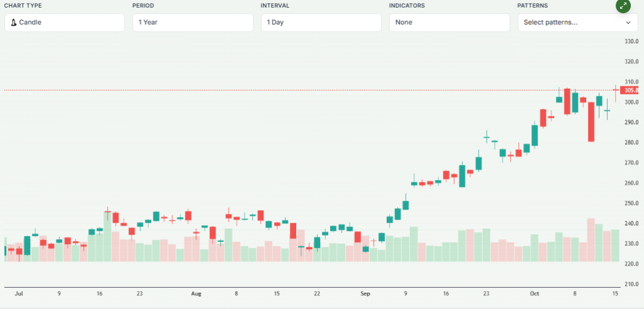This screenshot has height=309, width=644.
Task: Click the red dotted current price line
Action: click(314, 91)
